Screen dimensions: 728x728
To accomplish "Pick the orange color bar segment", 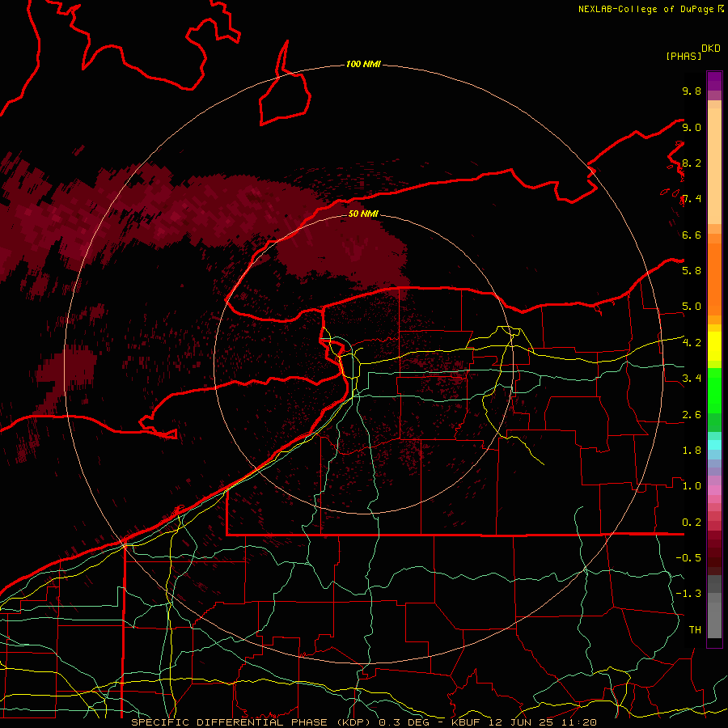I will (x=714, y=280).
